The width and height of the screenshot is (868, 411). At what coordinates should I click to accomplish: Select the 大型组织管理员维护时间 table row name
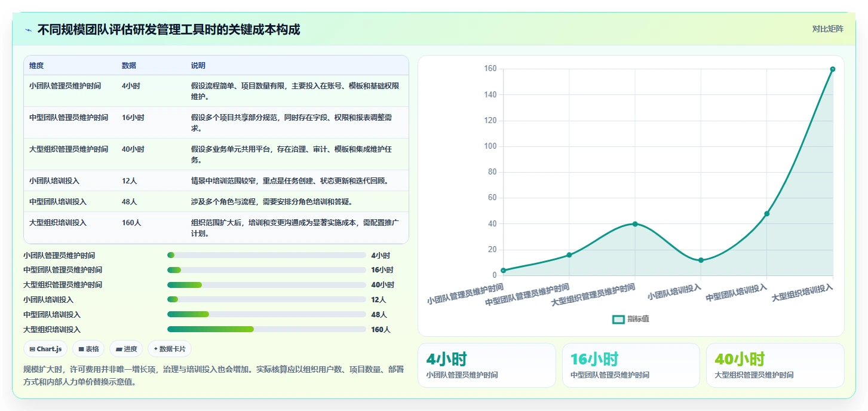tap(69, 149)
